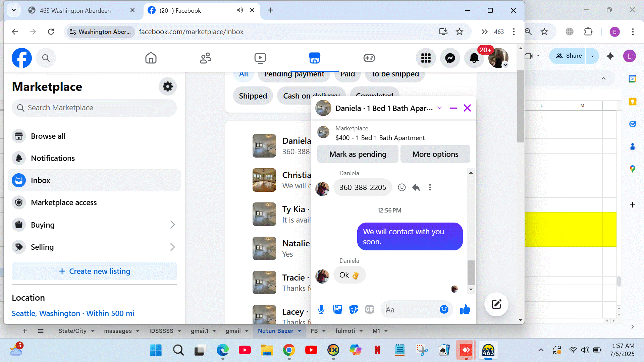644x362 pixels.
Task: Expand the Selling section
Action: pyautogui.click(x=172, y=247)
